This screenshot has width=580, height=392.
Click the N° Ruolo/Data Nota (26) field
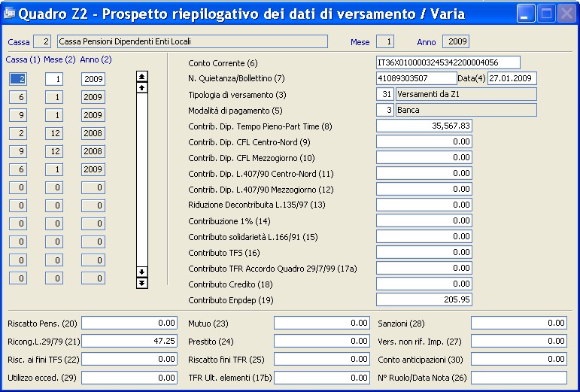[519, 378]
